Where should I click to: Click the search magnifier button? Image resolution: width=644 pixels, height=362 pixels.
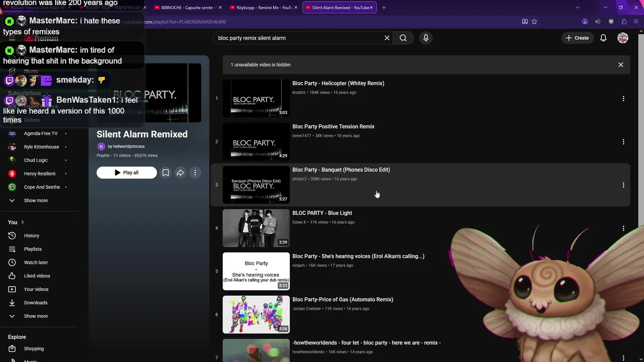[x=403, y=38]
